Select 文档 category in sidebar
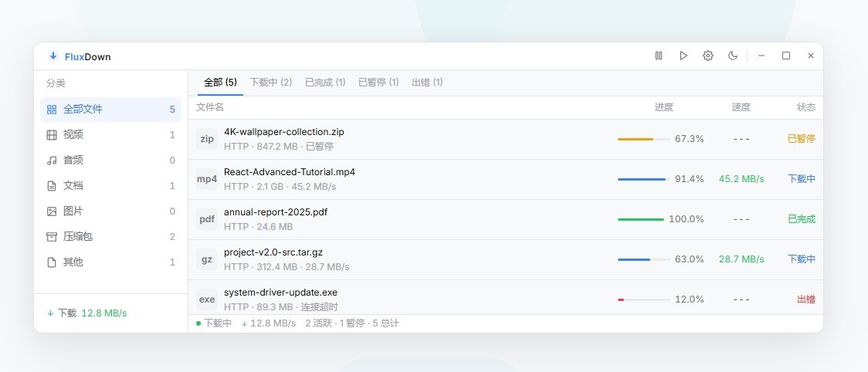Image resolution: width=868 pixels, height=372 pixels. pyautogui.click(x=110, y=186)
